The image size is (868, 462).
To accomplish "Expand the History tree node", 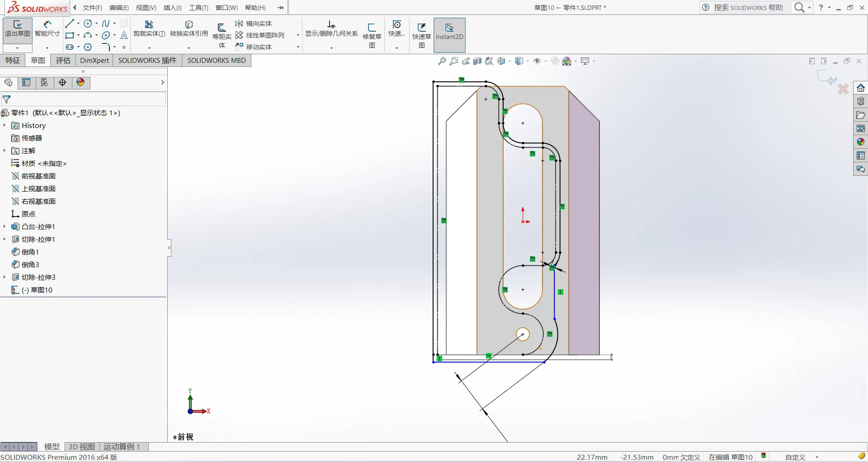I will (x=5, y=125).
